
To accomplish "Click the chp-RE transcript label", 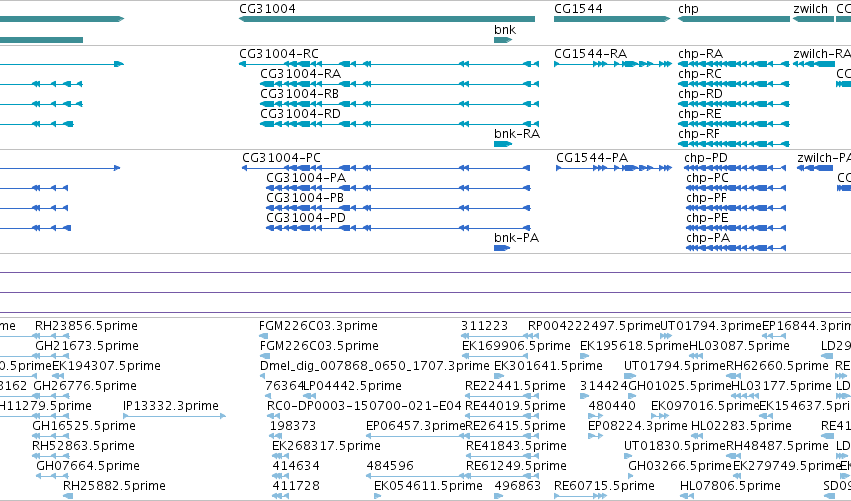I will [x=700, y=114].
